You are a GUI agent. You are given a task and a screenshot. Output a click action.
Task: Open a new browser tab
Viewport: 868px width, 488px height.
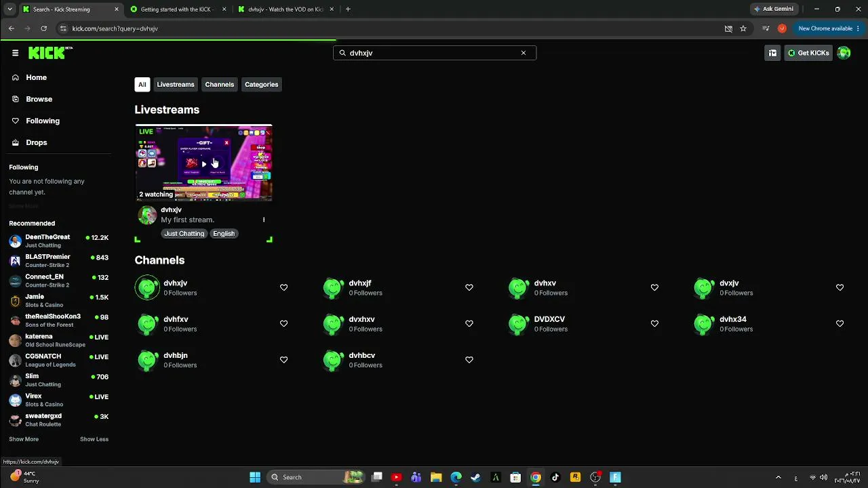(x=348, y=9)
